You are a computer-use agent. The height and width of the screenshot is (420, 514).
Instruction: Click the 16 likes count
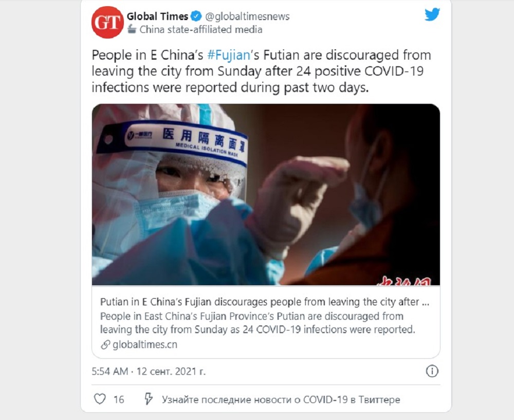coord(119,399)
